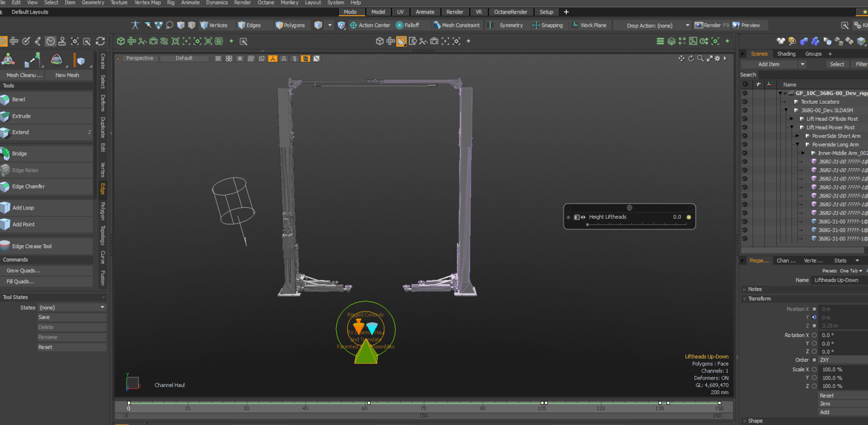Click Save in Tool States
Image resolution: width=868 pixels, height=425 pixels.
(x=72, y=318)
